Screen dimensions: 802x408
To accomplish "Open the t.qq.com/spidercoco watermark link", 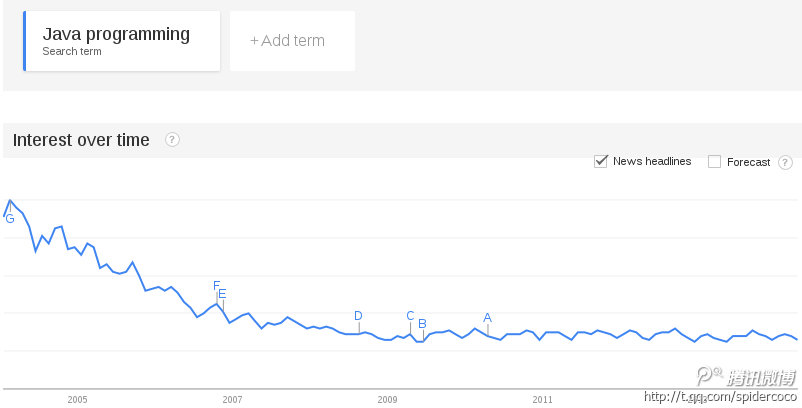I will click(x=720, y=396).
